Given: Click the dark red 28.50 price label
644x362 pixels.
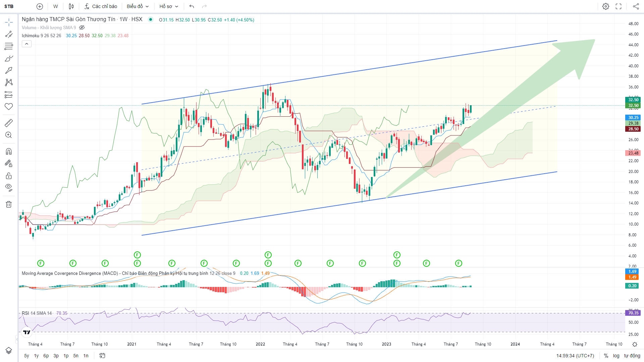Looking at the screenshot, I should 633,129.
